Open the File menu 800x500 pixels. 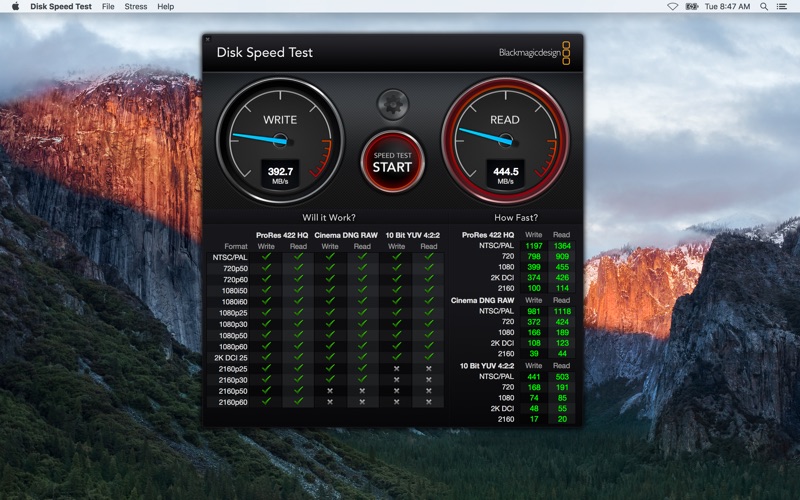pyautogui.click(x=108, y=6)
